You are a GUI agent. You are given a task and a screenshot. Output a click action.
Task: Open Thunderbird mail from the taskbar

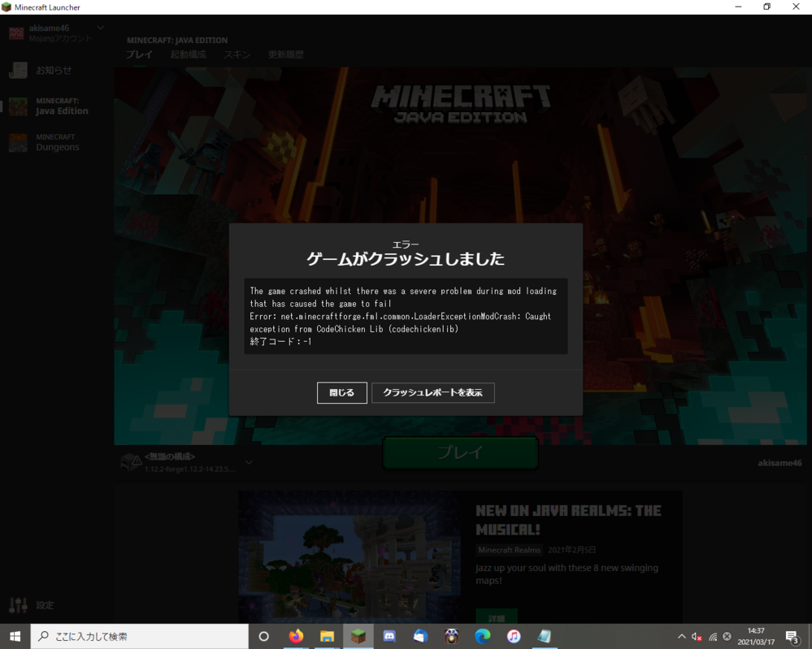420,636
